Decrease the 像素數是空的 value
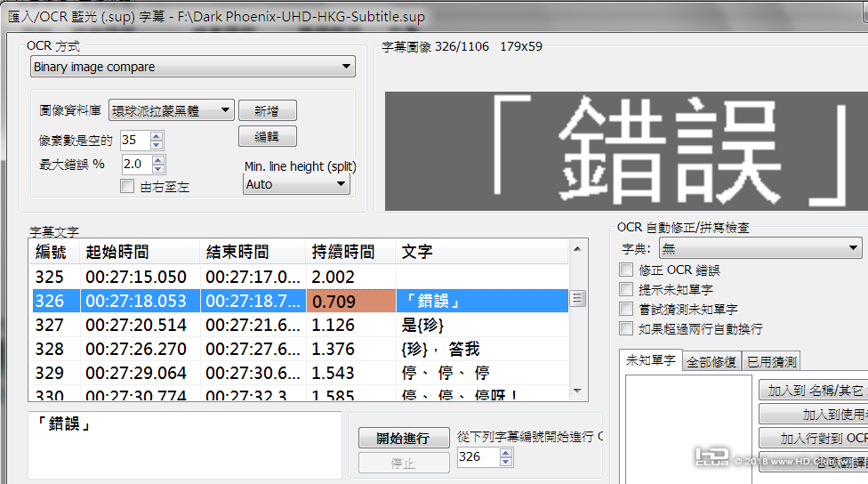Screen dimensions: 868x484 [x=157, y=144]
